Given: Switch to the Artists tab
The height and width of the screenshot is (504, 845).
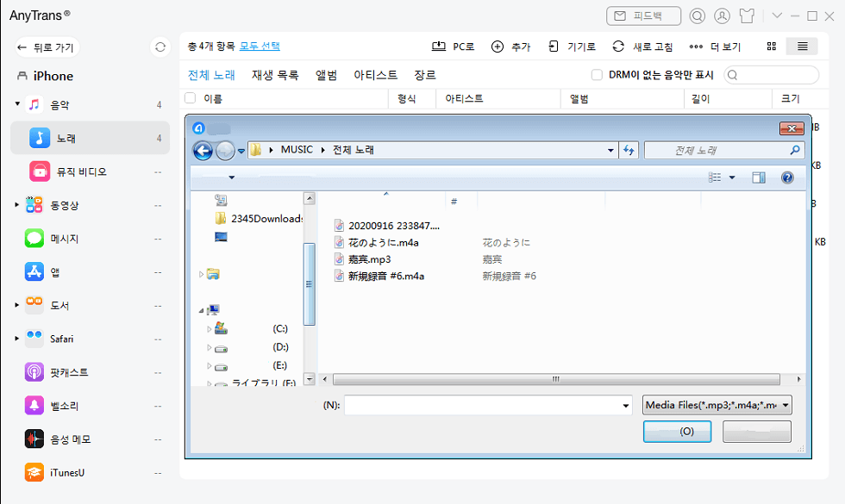Looking at the screenshot, I should click(376, 75).
